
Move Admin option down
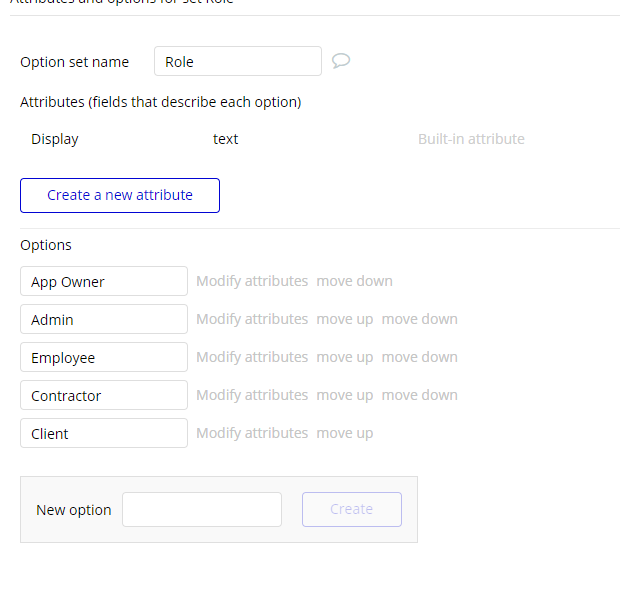point(419,319)
